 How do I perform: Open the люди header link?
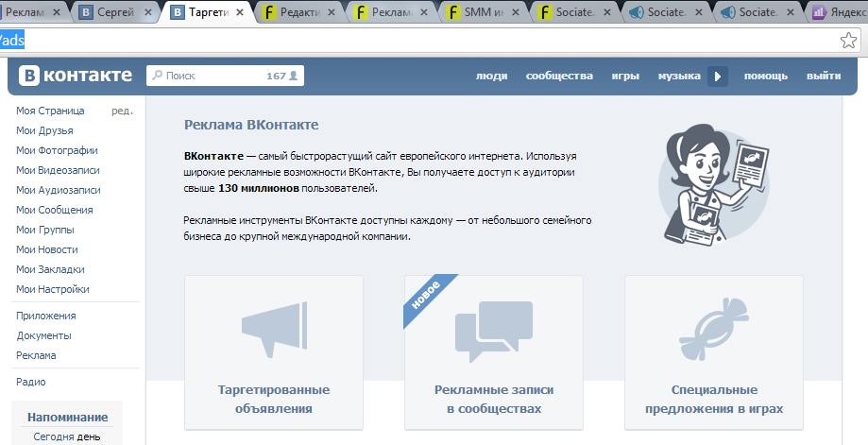click(491, 76)
